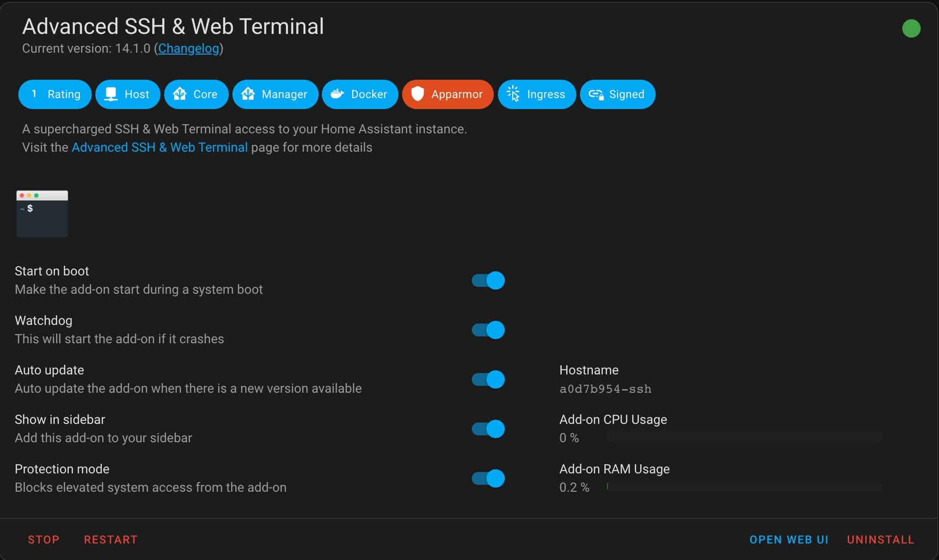Turn off the Watchdog switch
The image size is (939, 560).
point(488,330)
